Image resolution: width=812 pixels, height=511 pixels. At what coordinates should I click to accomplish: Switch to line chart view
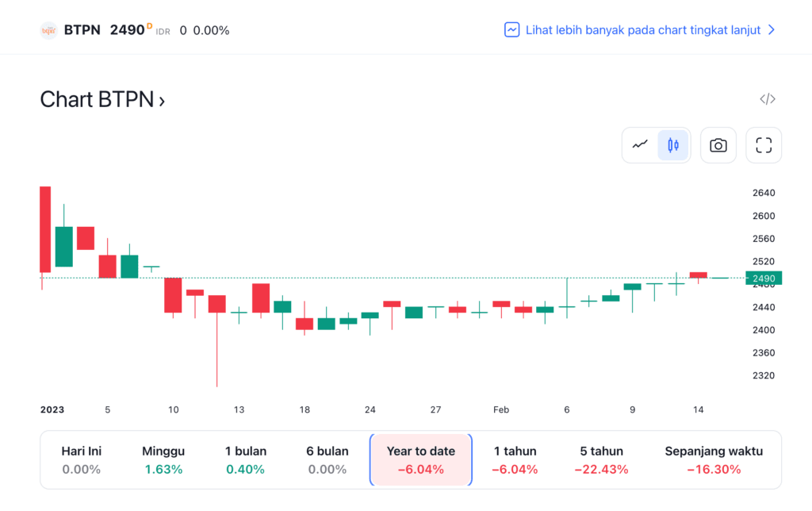(640, 145)
